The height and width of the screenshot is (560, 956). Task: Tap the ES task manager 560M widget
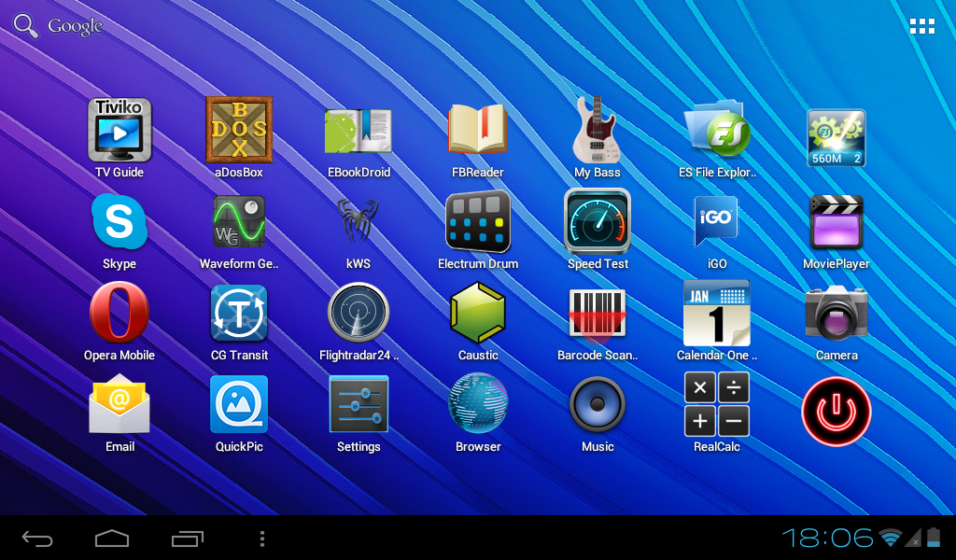pos(836,138)
